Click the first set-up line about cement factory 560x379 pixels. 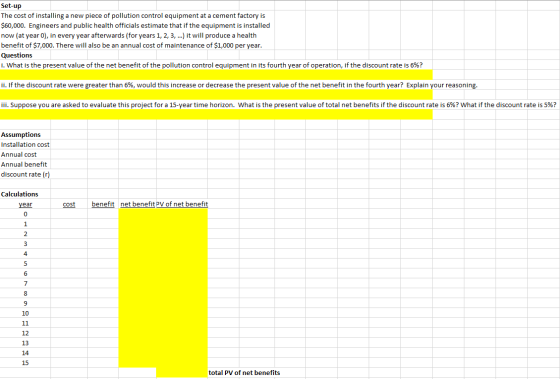[x=133, y=16]
